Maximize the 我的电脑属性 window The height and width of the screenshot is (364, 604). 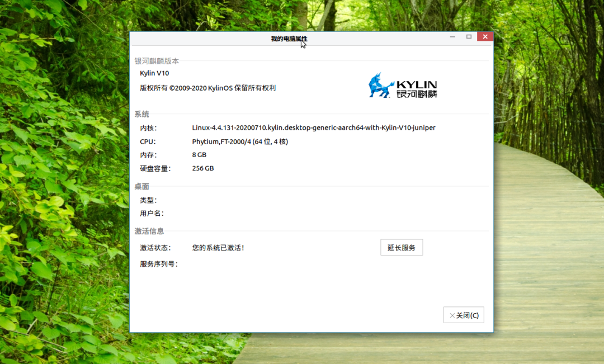click(x=469, y=37)
